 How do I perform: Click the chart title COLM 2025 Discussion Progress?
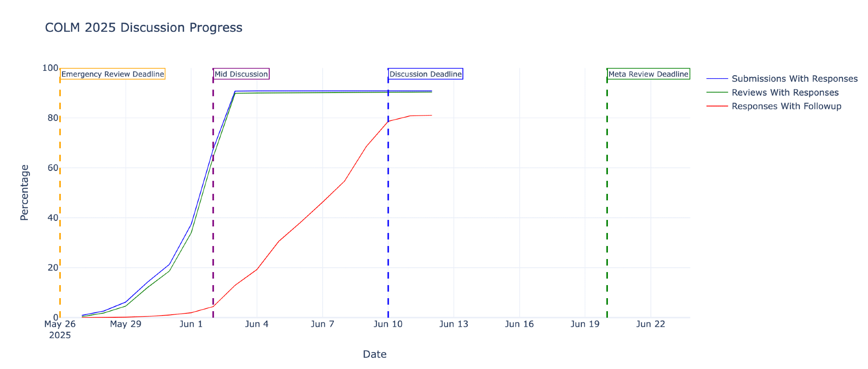pos(144,28)
